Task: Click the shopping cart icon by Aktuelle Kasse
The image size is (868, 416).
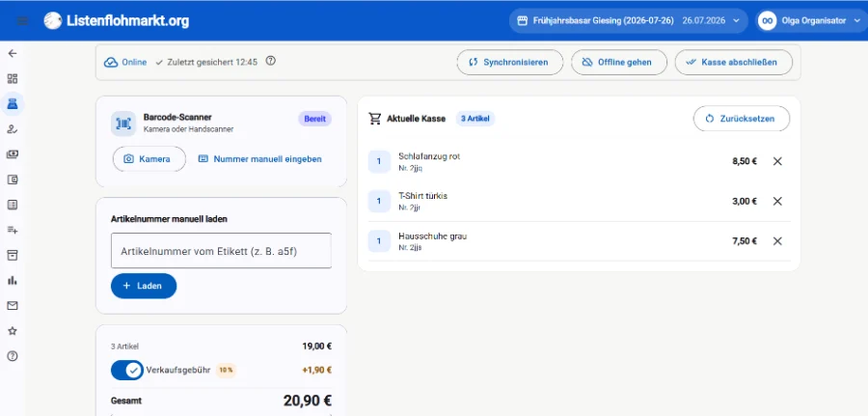Action: [375, 118]
